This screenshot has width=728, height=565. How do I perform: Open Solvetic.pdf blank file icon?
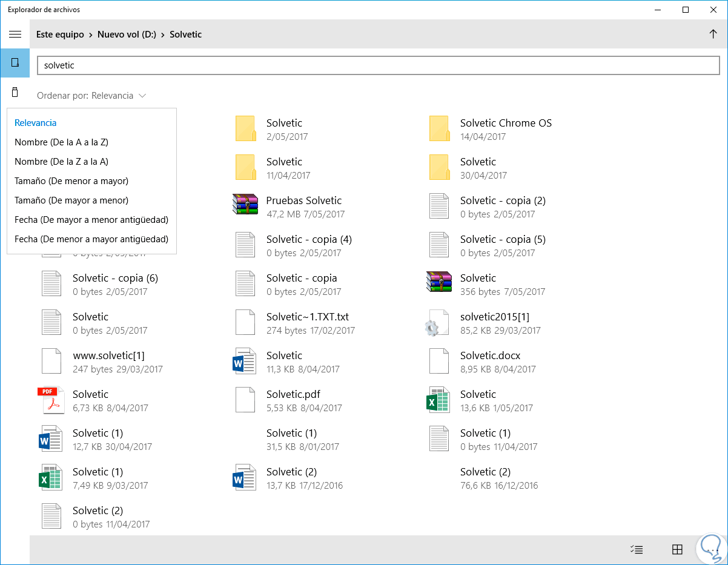click(245, 400)
